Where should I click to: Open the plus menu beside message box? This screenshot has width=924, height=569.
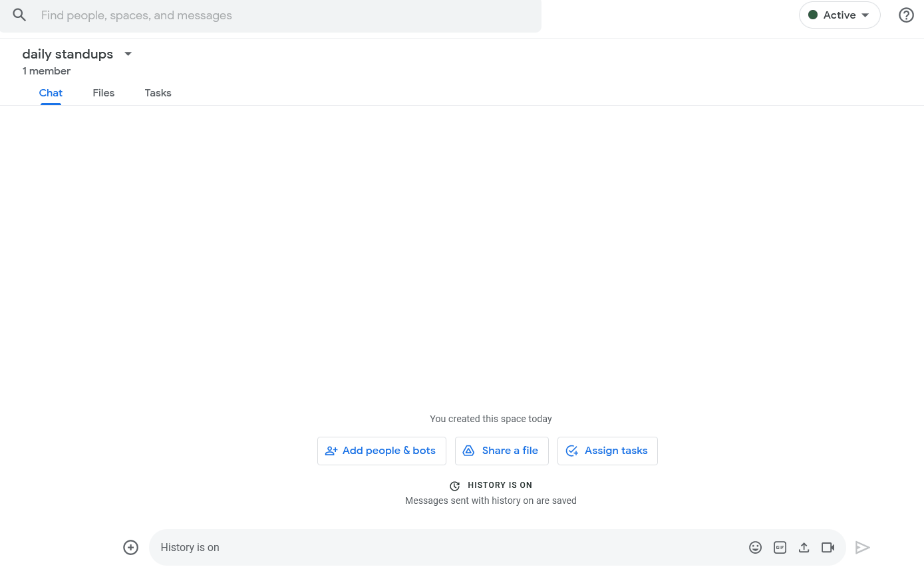(131, 548)
